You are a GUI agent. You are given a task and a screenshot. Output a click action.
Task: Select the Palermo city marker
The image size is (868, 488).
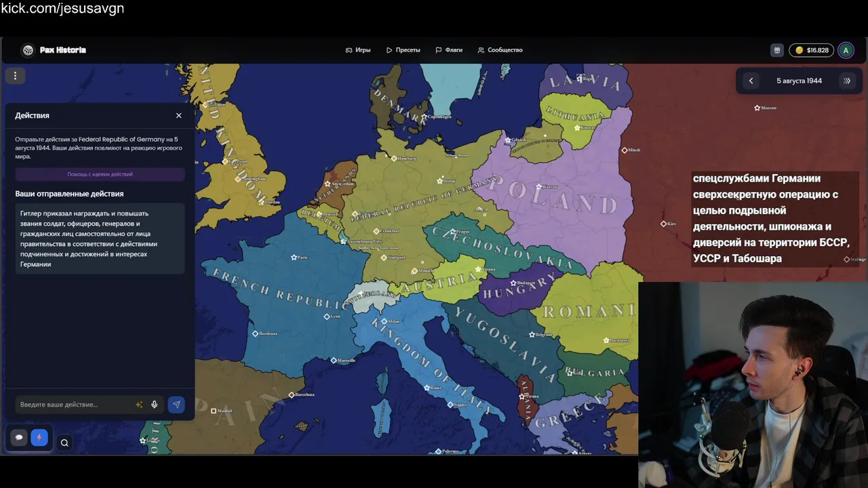tap(438, 451)
